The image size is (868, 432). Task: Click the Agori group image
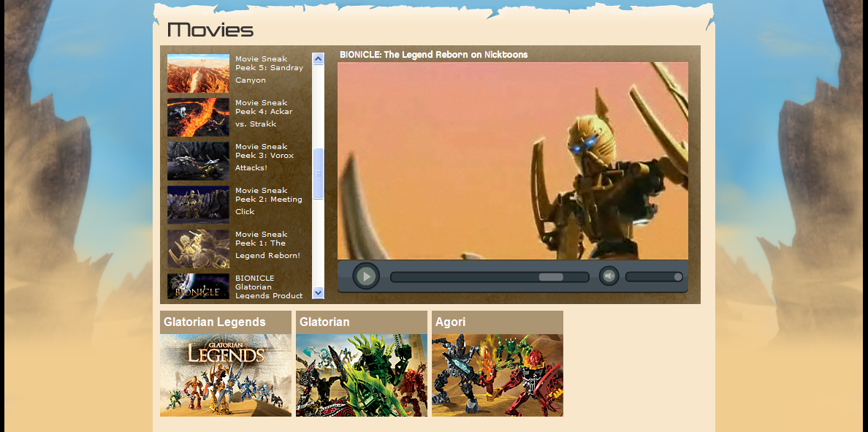[x=498, y=375]
